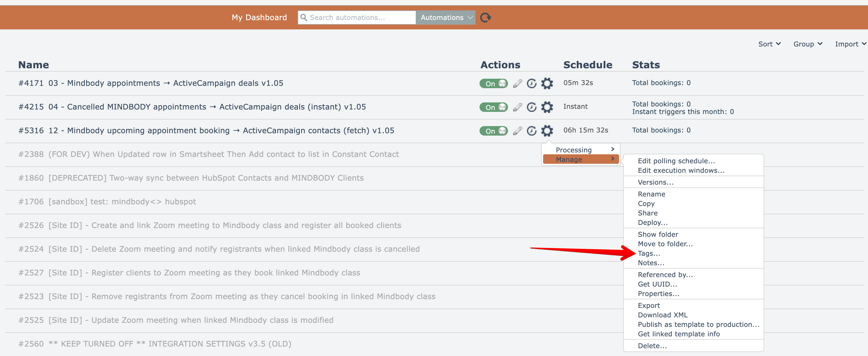Viewport: 868px width, 356px height.
Task: Choose Delete... from the context menu
Action: [652, 346]
